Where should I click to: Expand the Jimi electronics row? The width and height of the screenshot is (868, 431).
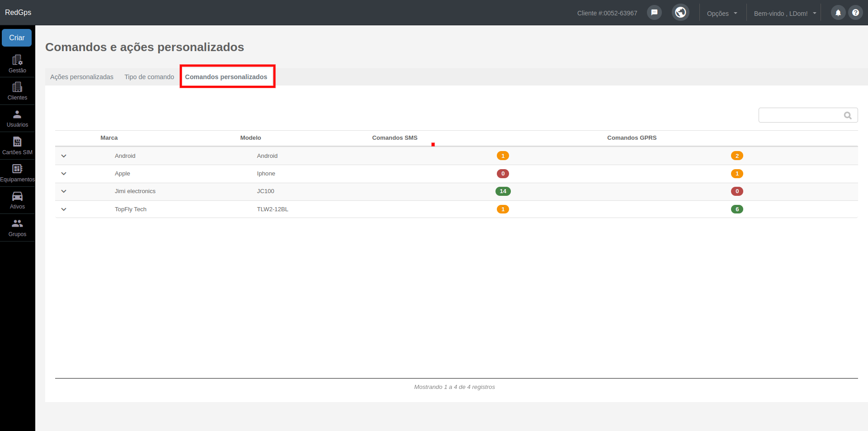point(64,191)
